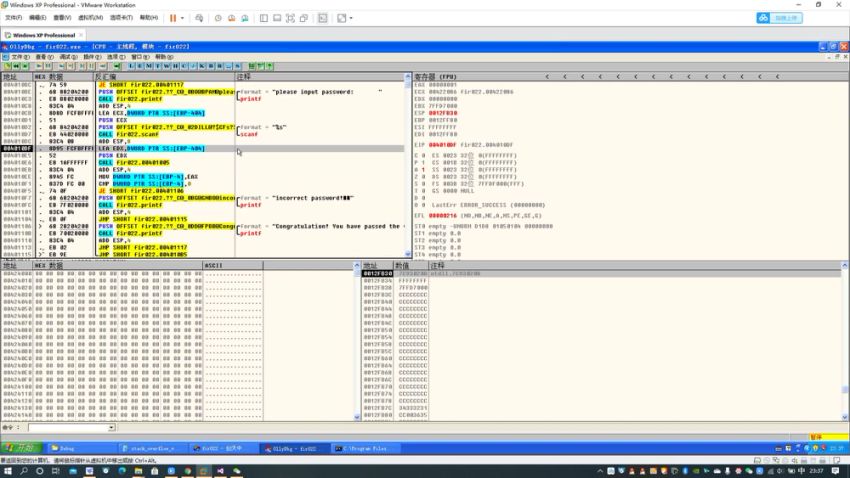Viewport: 850px width, 478px height.
Task: Click the VMware take snapshot clock icon
Action: [218, 18]
